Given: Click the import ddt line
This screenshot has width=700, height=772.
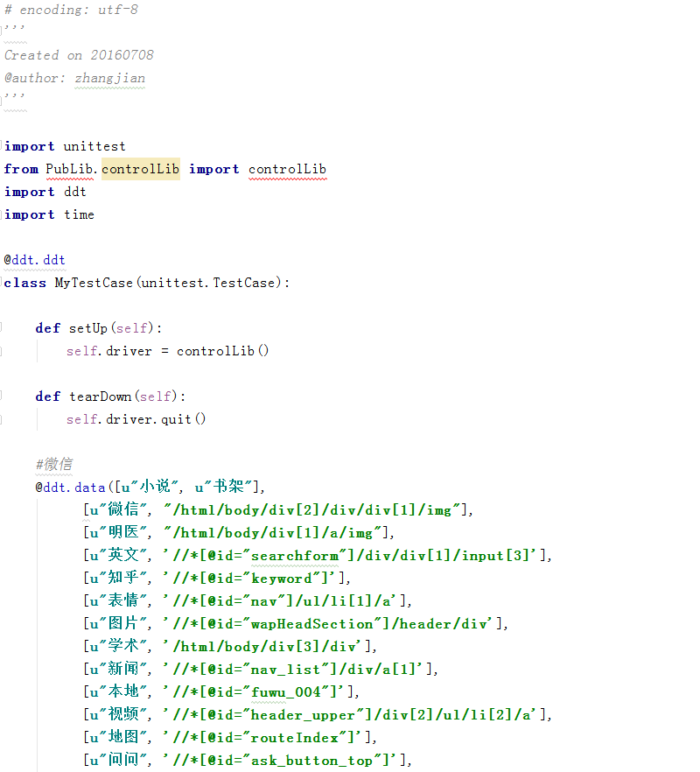Looking at the screenshot, I should [44, 192].
